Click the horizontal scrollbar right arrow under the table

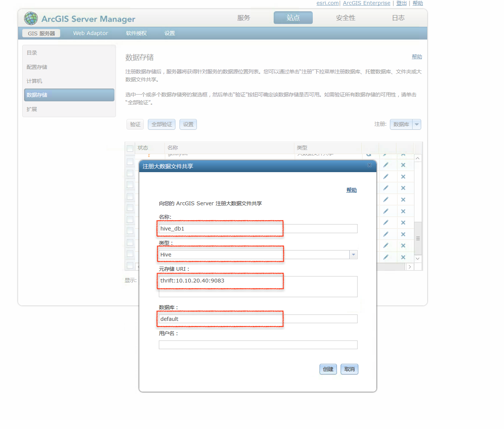(x=410, y=267)
